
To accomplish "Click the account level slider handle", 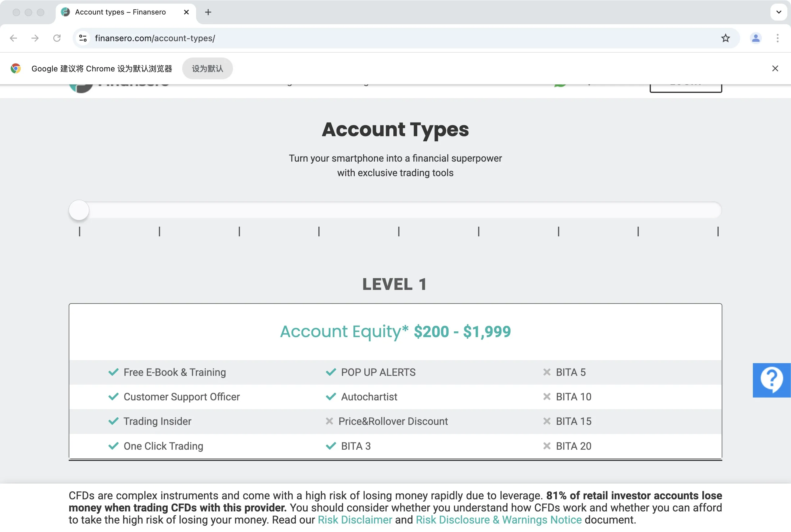I will pos(79,210).
